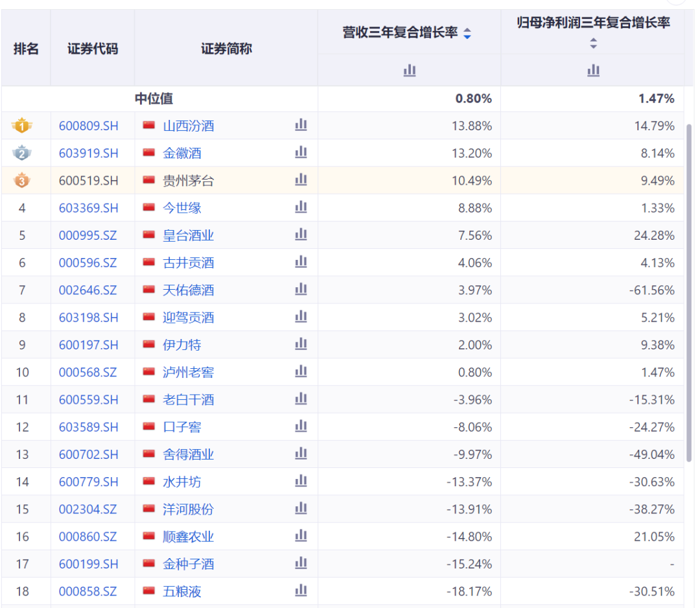Click the 中位值 row label
The height and width of the screenshot is (608, 700).
point(154,99)
